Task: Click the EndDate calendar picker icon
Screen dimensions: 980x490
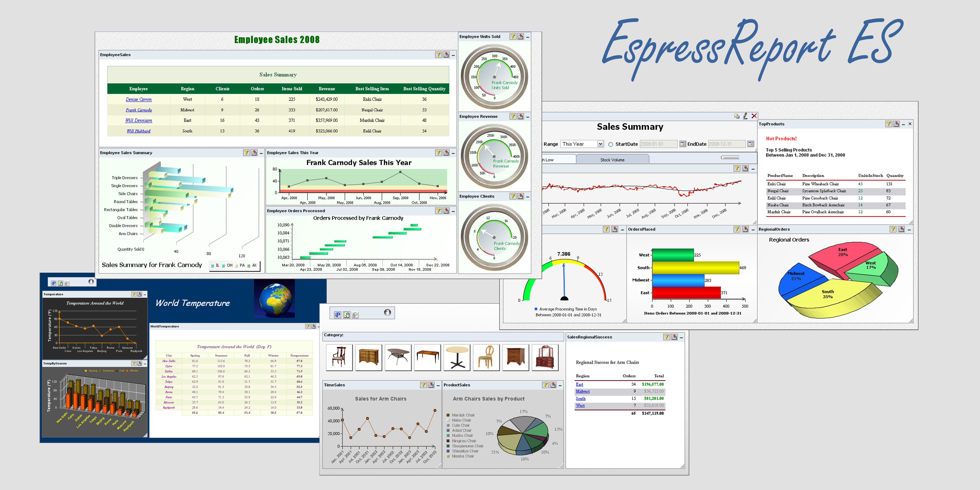Action: (751, 144)
